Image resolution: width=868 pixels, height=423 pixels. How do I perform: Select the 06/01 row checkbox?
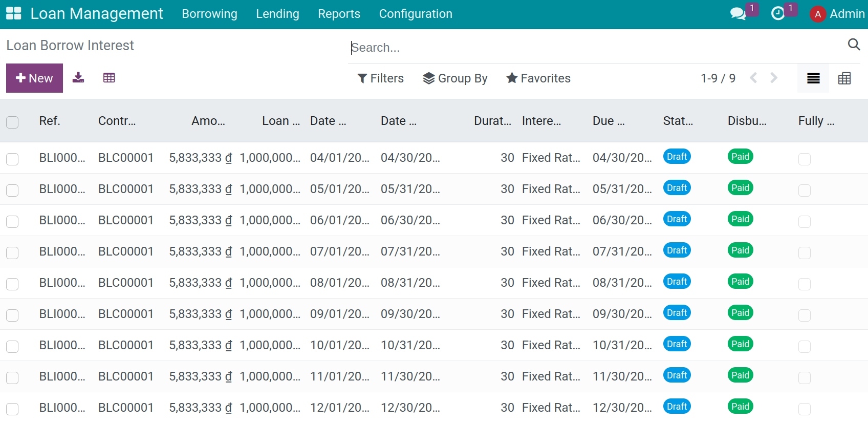point(12,222)
